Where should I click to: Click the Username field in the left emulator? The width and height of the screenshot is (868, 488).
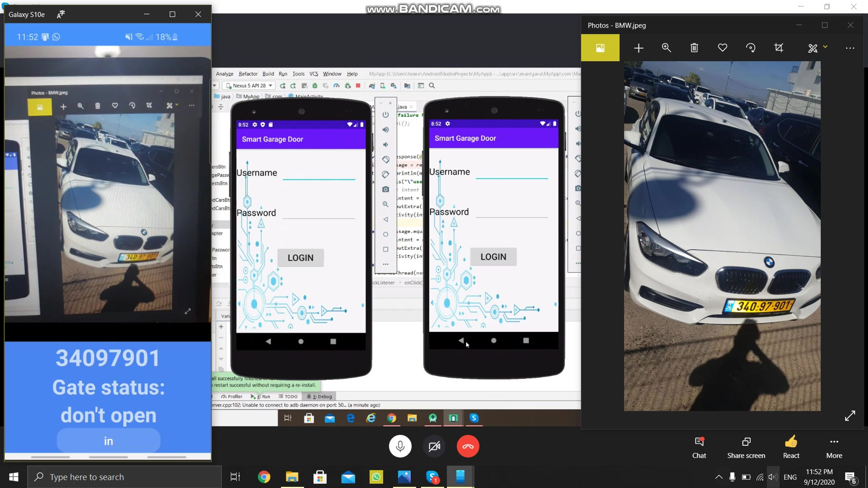click(319, 173)
